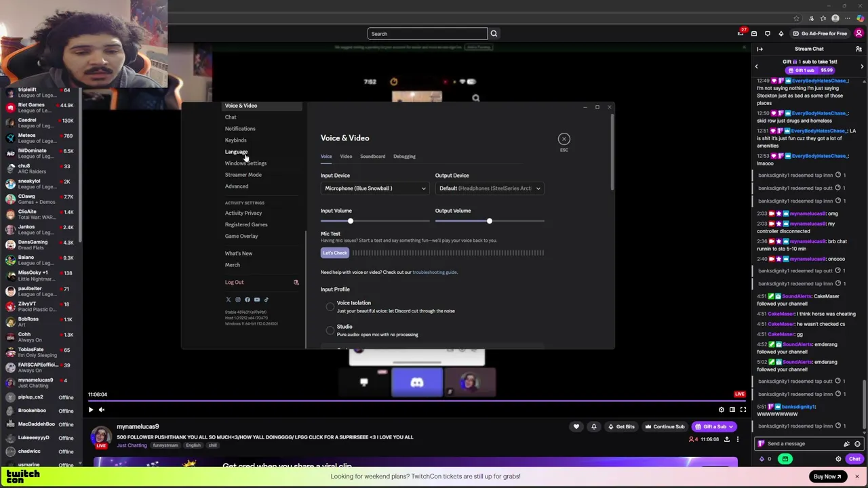Open Keybinds in Discord settings sidebar

coord(235,140)
